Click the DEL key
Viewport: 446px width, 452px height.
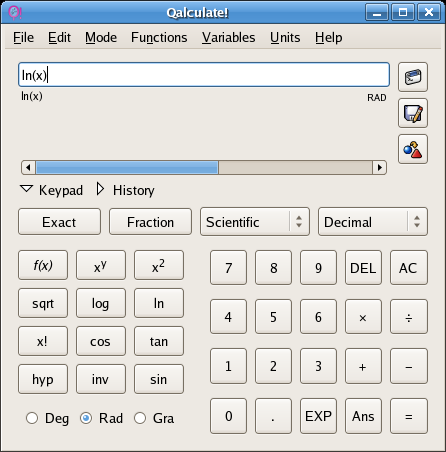pyautogui.click(x=363, y=268)
